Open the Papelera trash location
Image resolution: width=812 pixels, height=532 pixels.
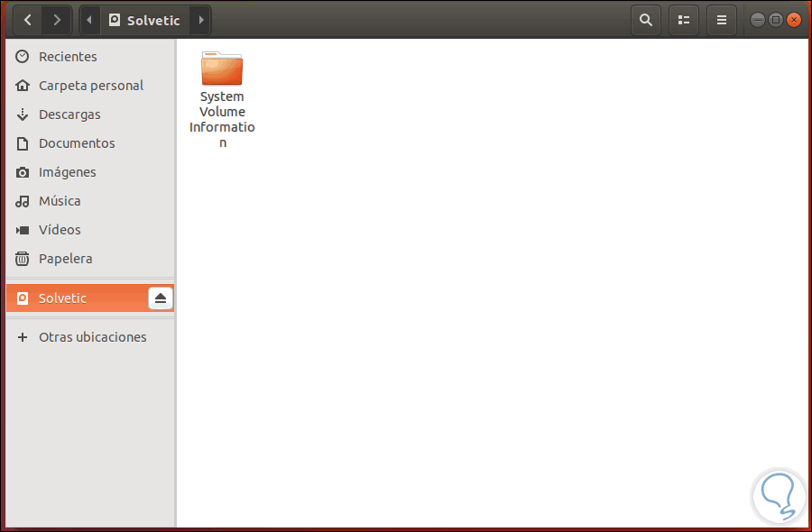(x=66, y=259)
